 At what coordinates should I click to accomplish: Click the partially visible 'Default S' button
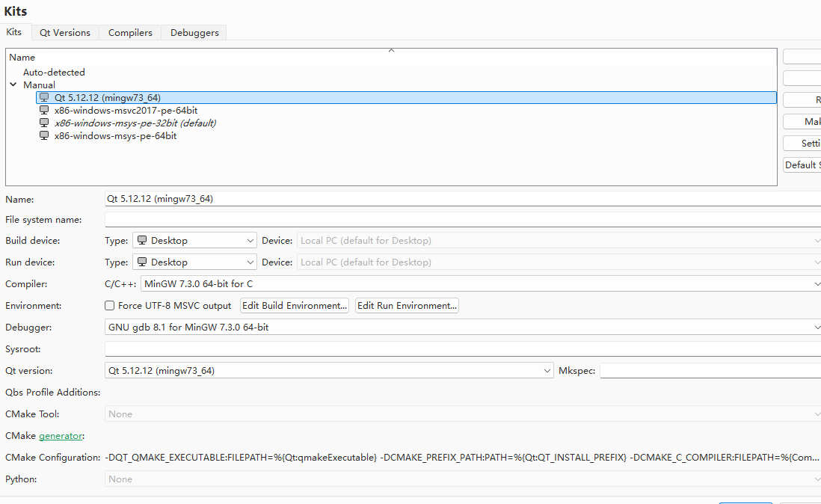pos(802,165)
